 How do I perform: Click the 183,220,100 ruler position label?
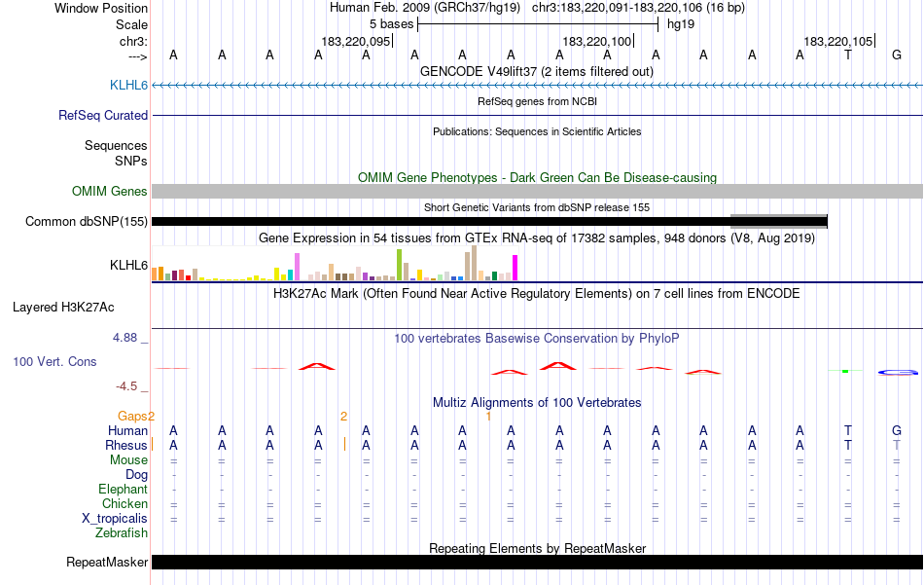click(x=597, y=41)
